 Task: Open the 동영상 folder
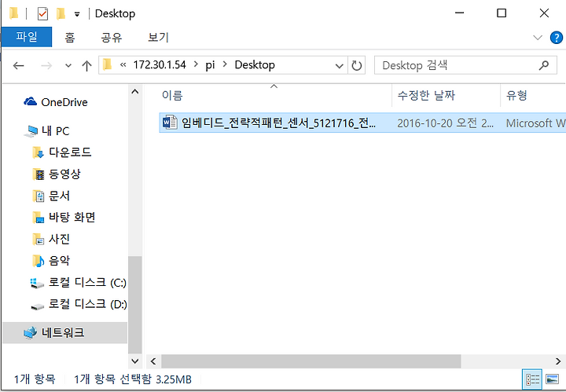click(x=64, y=174)
